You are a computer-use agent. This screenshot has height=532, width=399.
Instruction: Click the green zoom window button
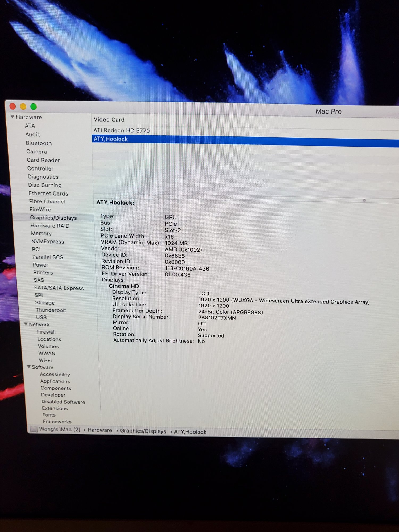(34, 107)
